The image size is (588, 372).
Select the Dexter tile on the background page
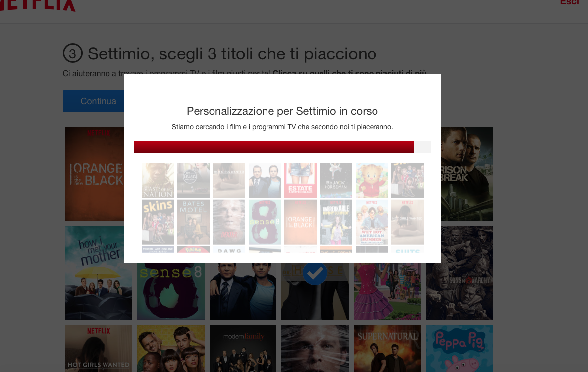(315, 348)
